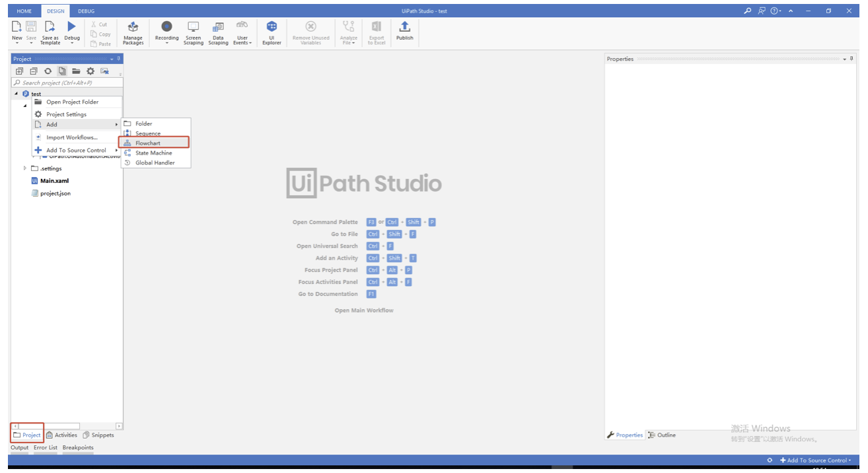Expand the New button dropdown arrow
This screenshot has height=473, width=868.
click(17, 43)
